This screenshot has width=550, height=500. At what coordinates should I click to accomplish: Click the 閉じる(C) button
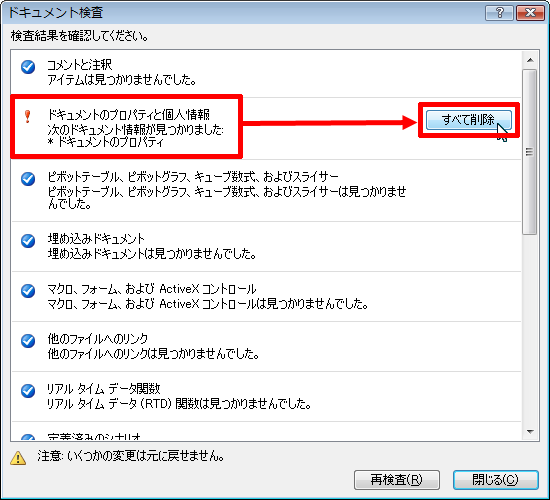coord(495,480)
